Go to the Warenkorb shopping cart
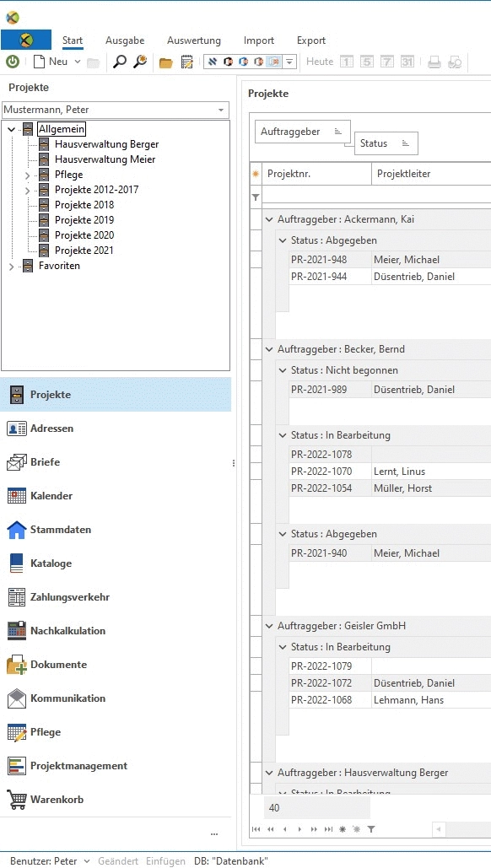 click(57, 800)
